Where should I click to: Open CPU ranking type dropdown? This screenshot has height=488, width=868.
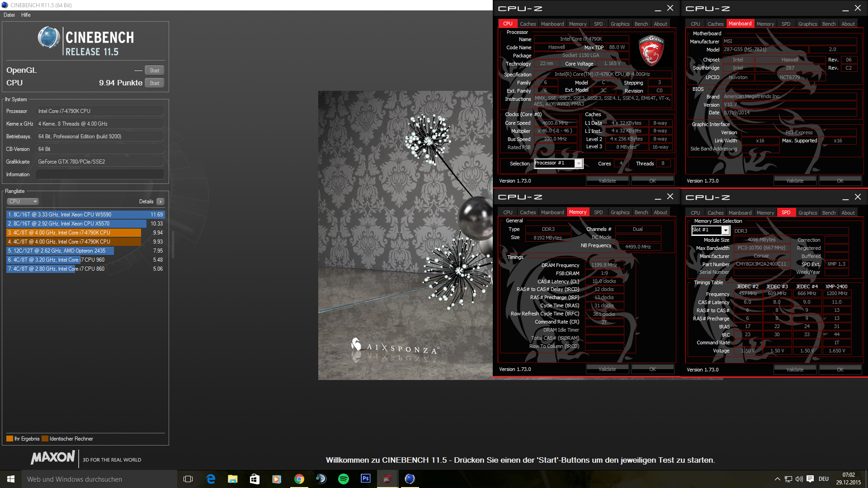(23, 202)
